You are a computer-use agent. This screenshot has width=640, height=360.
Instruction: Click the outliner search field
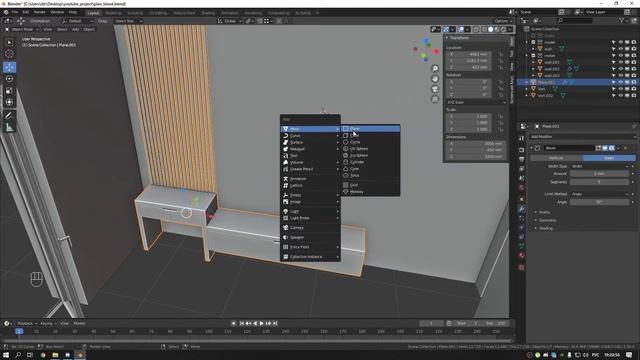(x=575, y=20)
